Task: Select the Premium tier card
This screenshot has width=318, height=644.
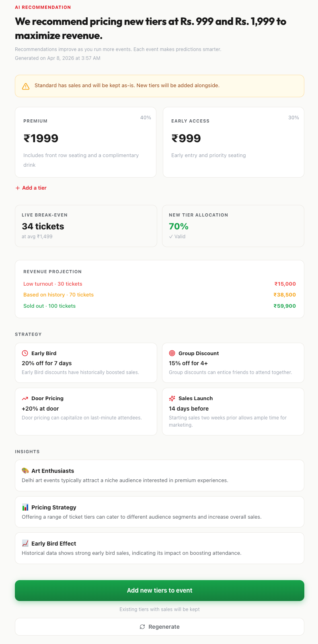Action: point(86,141)
